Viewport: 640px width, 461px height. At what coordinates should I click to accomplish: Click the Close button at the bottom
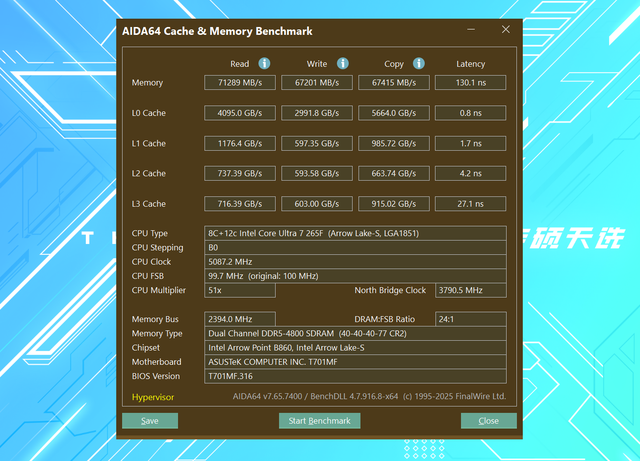[x=489, y=421]
